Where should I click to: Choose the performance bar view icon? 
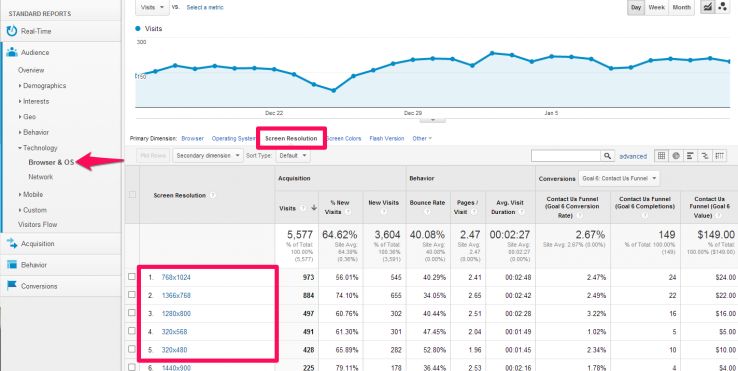690,156
